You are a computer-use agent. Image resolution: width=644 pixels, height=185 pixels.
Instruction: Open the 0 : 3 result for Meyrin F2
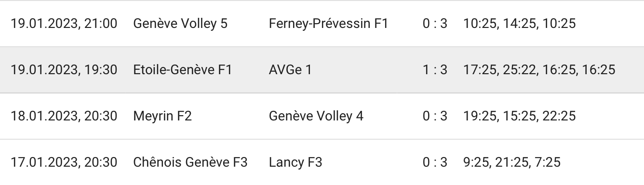435,116
